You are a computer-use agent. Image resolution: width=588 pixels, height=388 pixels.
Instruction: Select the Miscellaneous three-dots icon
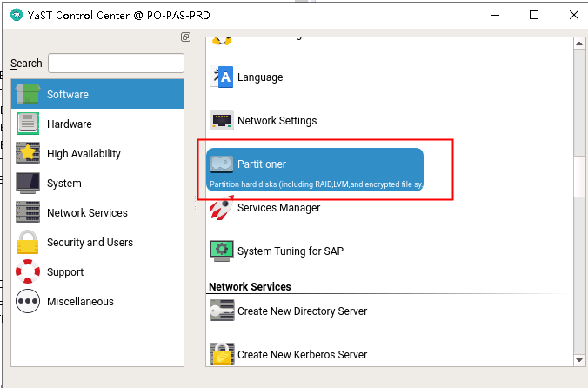tap(27, 301)
